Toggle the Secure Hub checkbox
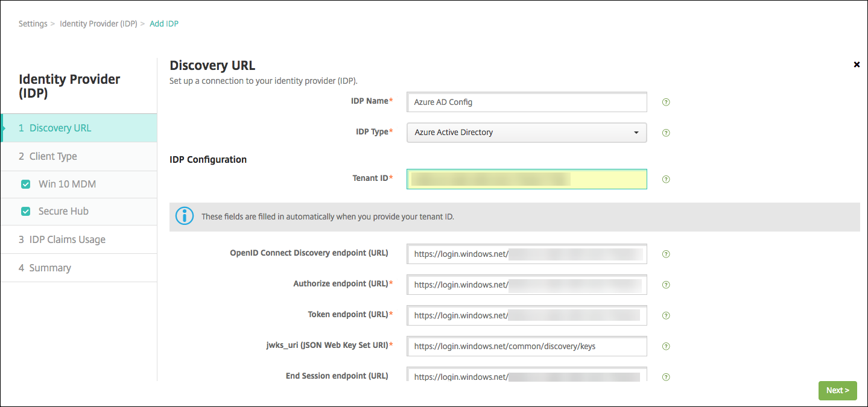This screenshot has height=407, width=868. tap(25, 212)
